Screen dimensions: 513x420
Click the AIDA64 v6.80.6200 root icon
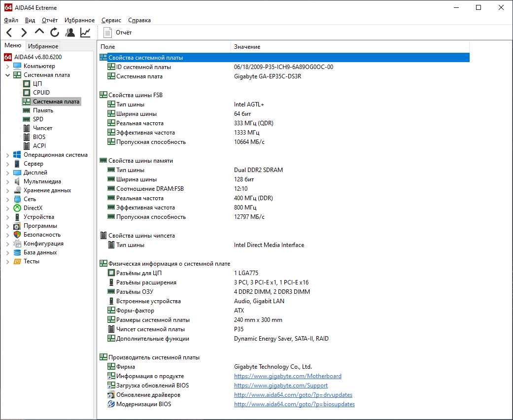click(x=8, y=57)
